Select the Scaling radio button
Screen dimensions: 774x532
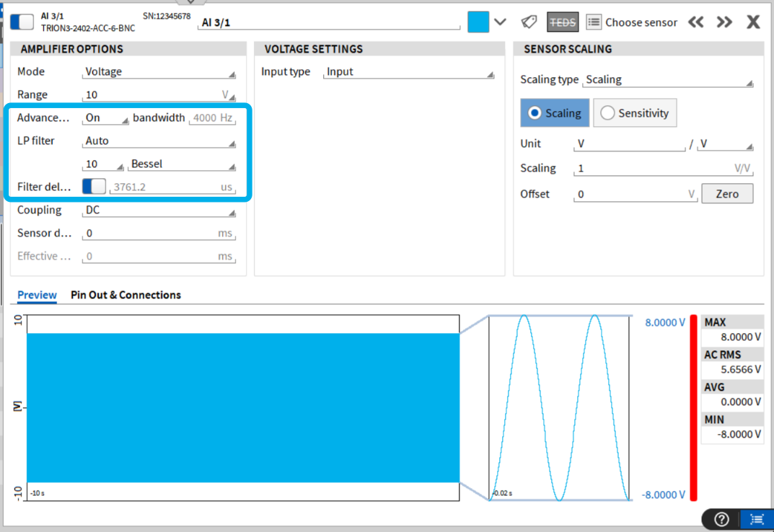(555, 113)
